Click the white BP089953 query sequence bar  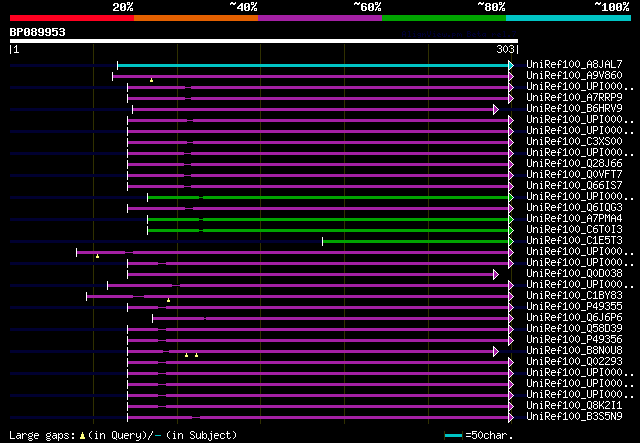(x=263, y=41)
